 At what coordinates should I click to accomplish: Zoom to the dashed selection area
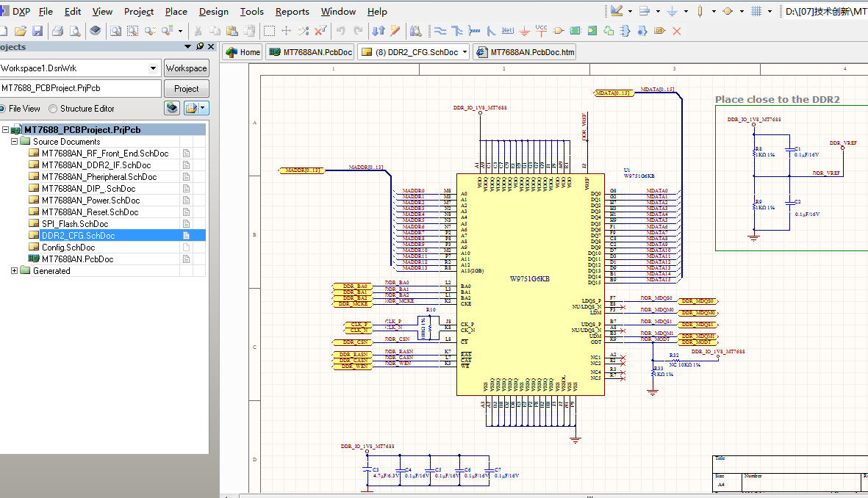click(133, 31)
